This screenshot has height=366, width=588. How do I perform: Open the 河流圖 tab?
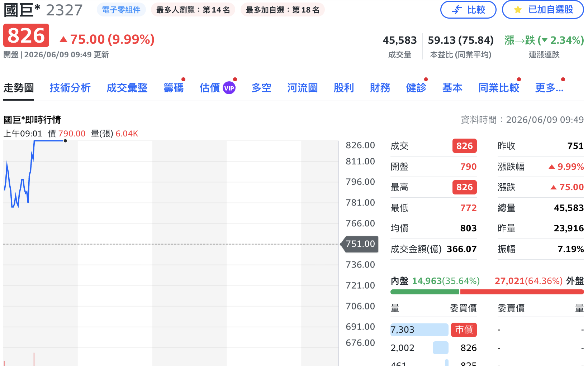pos(303,88)
